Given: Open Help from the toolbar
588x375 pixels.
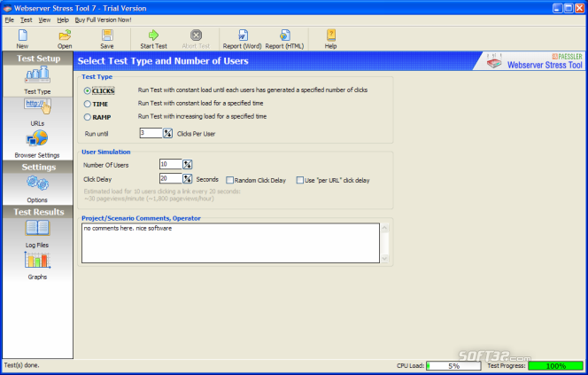Looking at the screenshot, I should coord(331,39).
